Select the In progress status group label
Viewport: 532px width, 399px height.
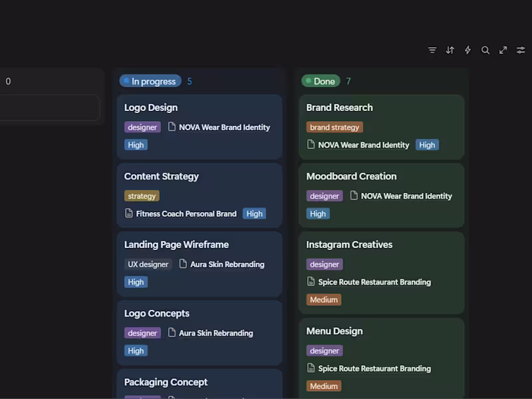[x=150, y=81]
